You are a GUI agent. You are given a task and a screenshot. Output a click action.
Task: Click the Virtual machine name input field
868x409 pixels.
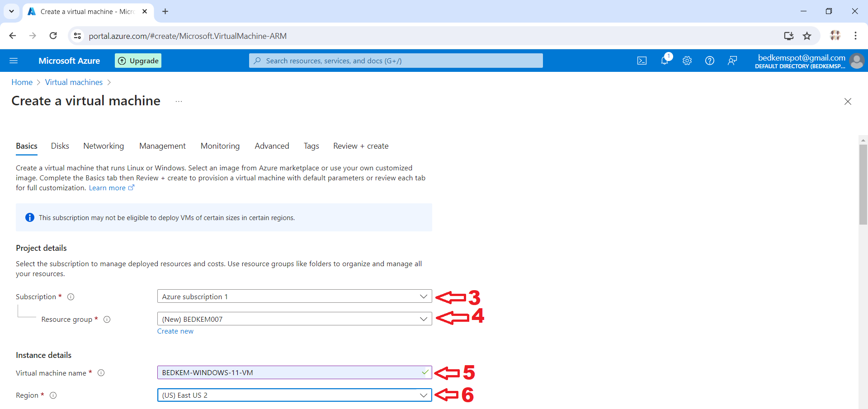tap(294, 372)
